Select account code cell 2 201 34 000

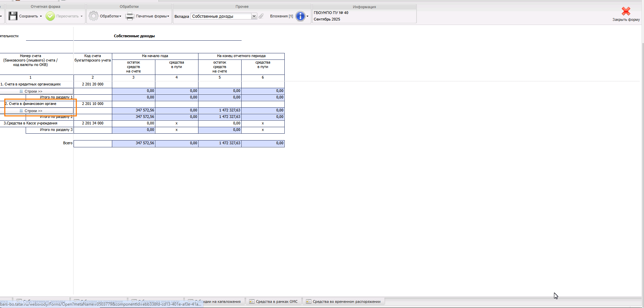pos(93,123)
